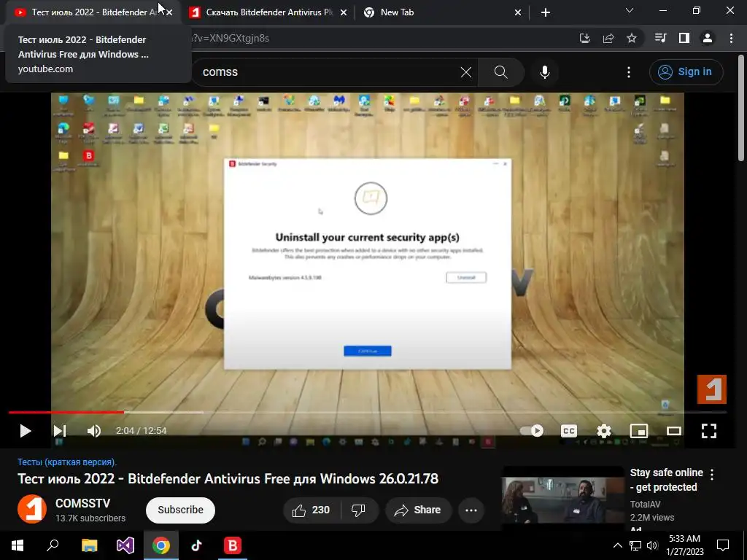This screenshot has height=560, width=747.
Task: Open the system volume tray icon
Action: coord(652,545)
